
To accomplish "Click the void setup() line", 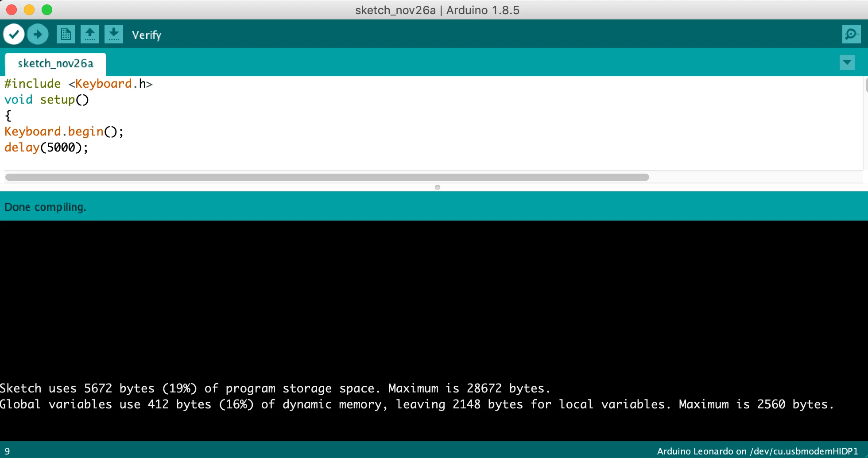I will tap(46, 100).
